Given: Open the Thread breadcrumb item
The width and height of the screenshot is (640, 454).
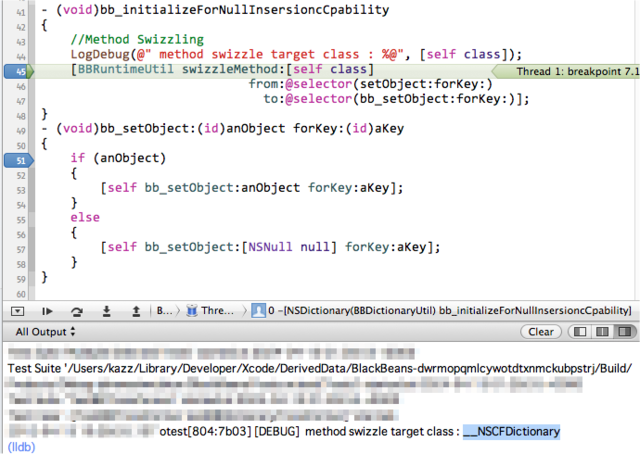Looking at the screenshot, I should 210,311.
